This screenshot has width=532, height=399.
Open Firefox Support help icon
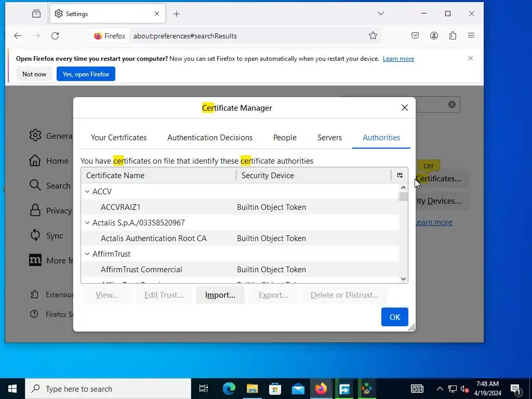[34, 314]
